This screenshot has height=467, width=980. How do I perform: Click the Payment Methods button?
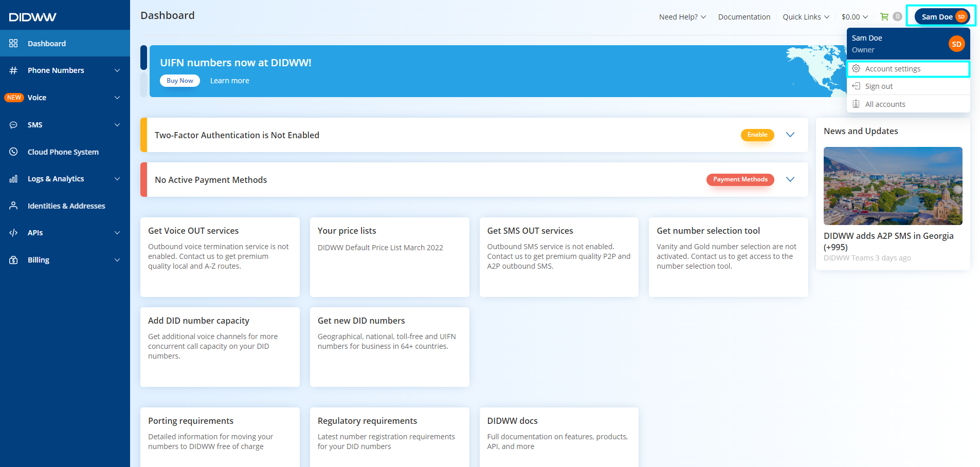[x=740, y=179]
